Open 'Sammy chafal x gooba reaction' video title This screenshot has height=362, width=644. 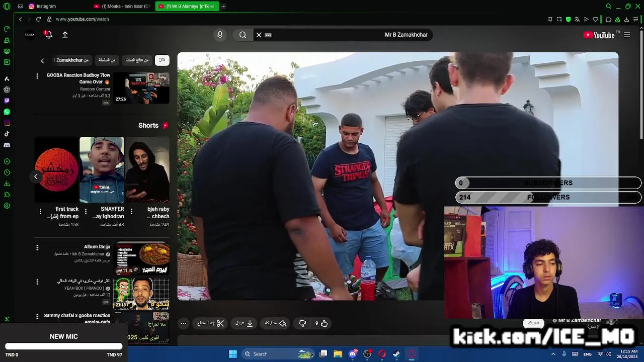point(77,318)
